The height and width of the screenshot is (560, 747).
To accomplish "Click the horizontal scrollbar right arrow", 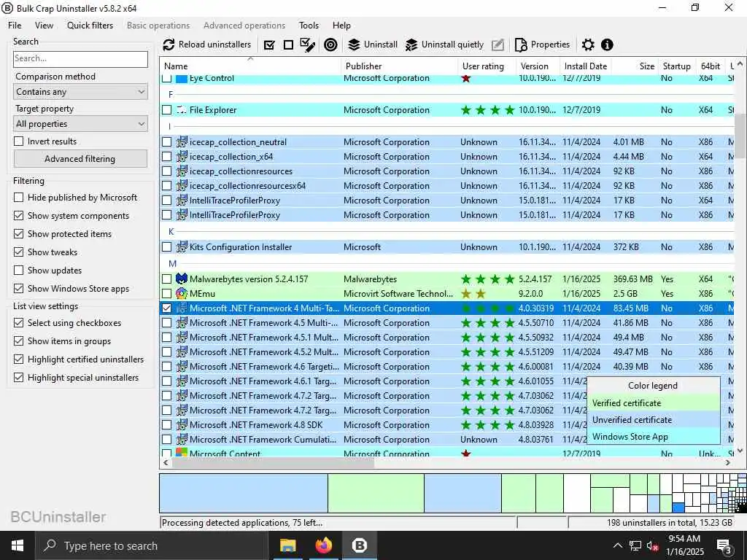I will [x=728, y=462].
